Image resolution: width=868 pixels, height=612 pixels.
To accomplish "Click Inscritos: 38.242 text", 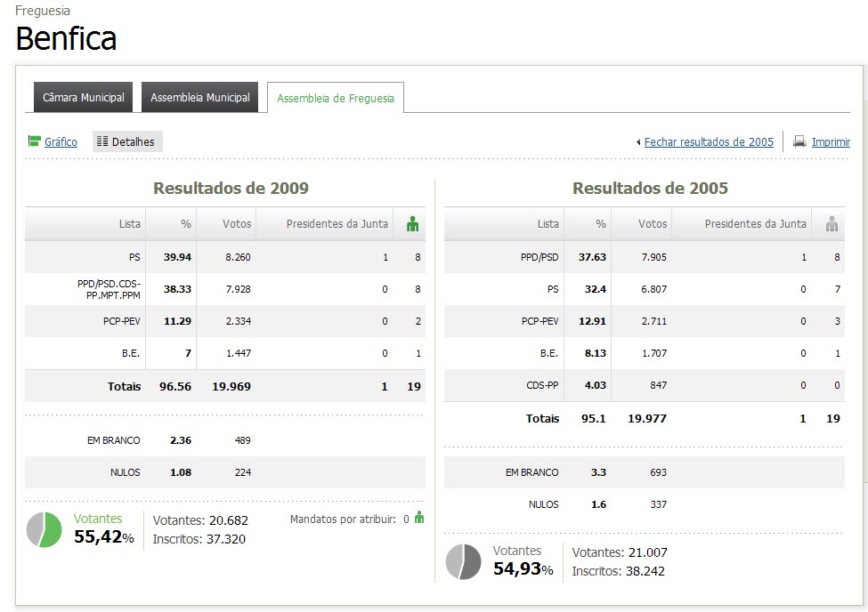I will [619, 571].
